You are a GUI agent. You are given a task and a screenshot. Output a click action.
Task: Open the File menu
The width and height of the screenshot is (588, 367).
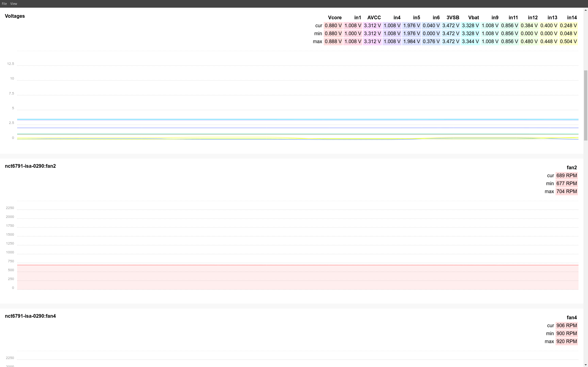[x=4, y=4]
